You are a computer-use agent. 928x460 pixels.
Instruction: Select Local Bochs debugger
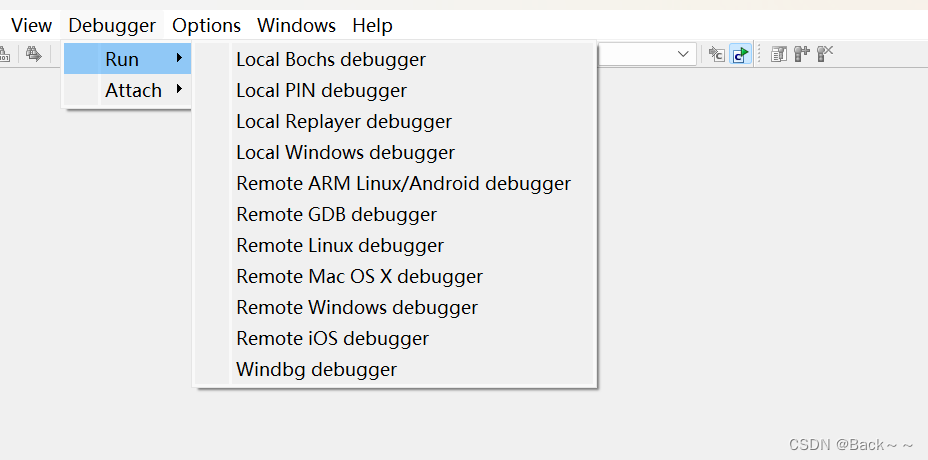tap(394, 59)
